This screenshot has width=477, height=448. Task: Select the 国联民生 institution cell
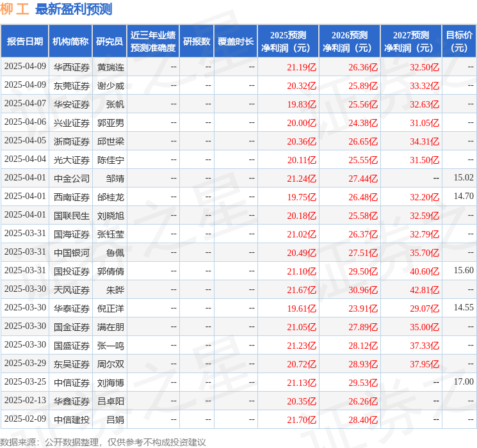coord(72,216)
